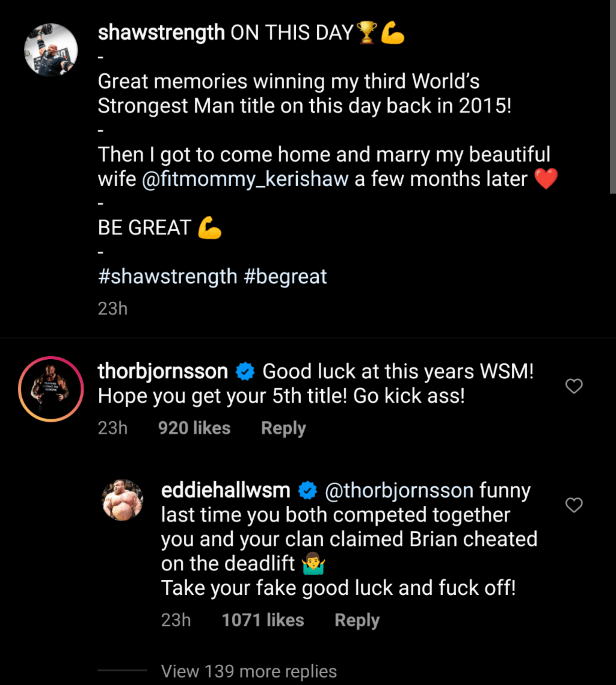Open the @fitmommy_kerishaw mention
This screenshot has height=685, width=616.
pyautogui.click(x=245, y=179)
